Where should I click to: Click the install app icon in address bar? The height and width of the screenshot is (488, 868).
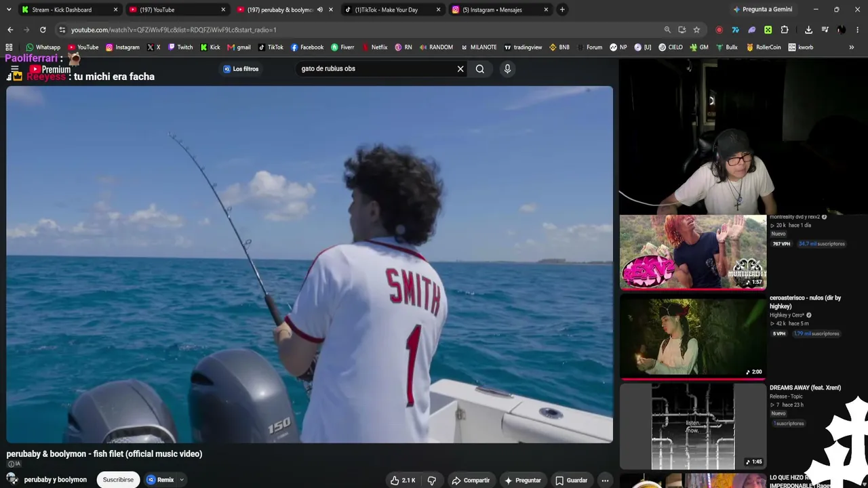click(682, 30)
